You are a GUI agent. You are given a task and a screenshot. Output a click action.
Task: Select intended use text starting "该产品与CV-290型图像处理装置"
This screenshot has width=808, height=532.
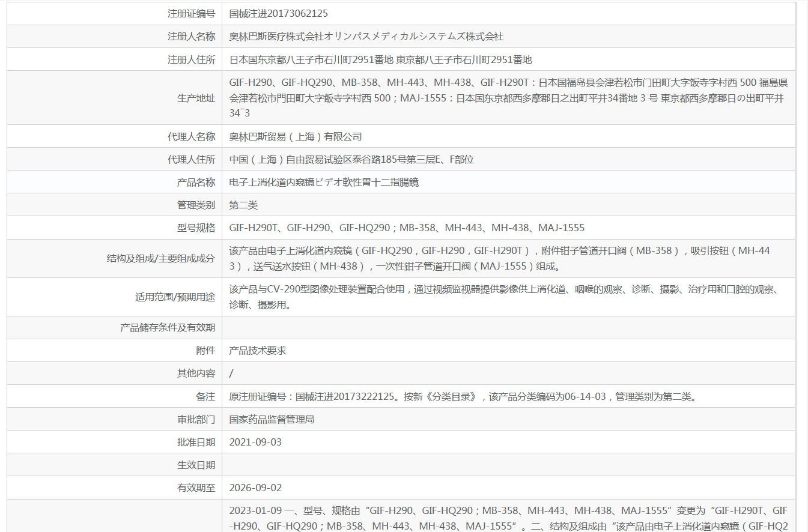504,297
